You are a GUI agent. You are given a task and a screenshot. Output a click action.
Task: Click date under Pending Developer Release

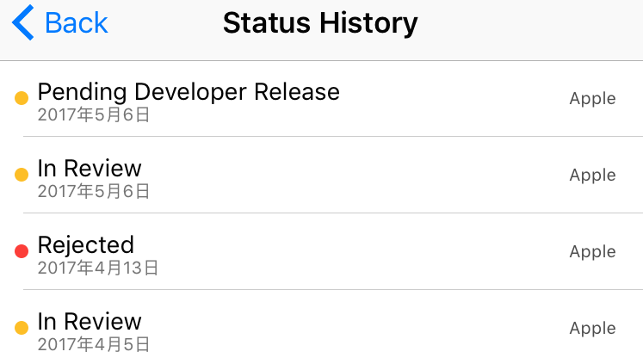click(94, 114)
